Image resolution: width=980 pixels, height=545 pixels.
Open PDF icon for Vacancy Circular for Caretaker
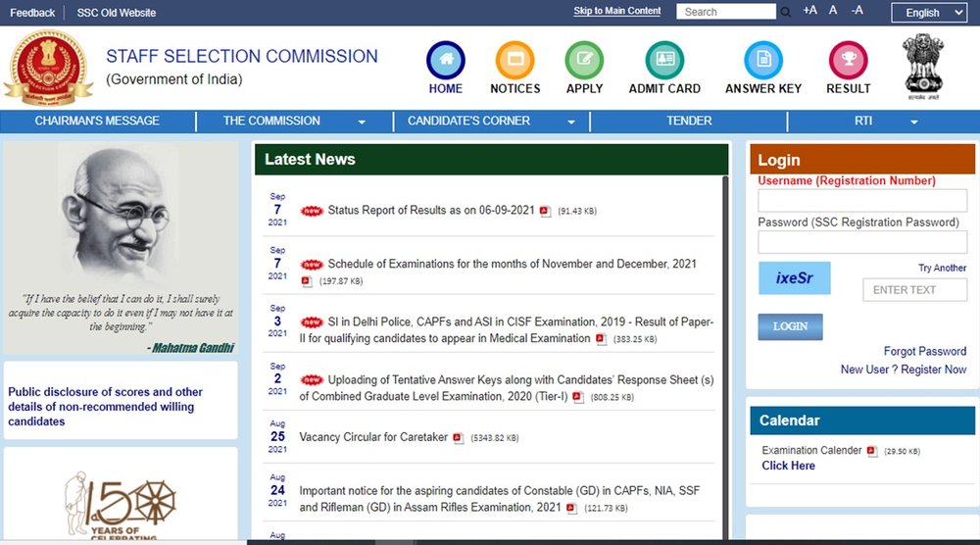[x=458, y=438]
